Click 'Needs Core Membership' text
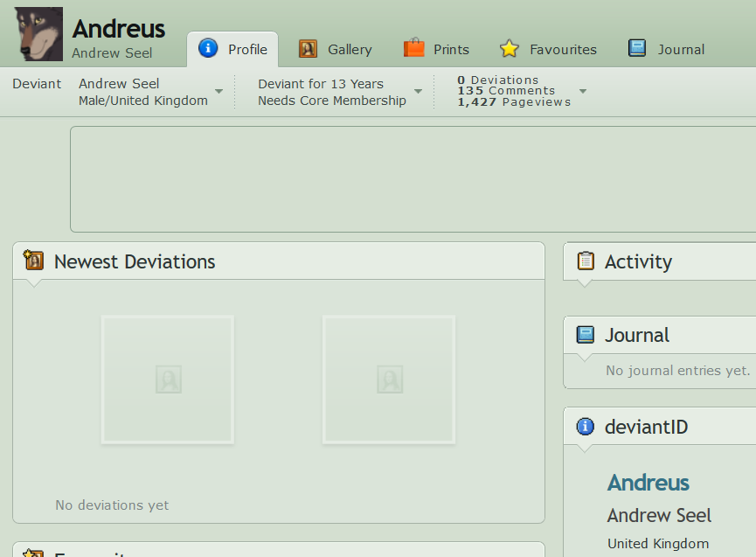756x557 pixels. [332, 101]
